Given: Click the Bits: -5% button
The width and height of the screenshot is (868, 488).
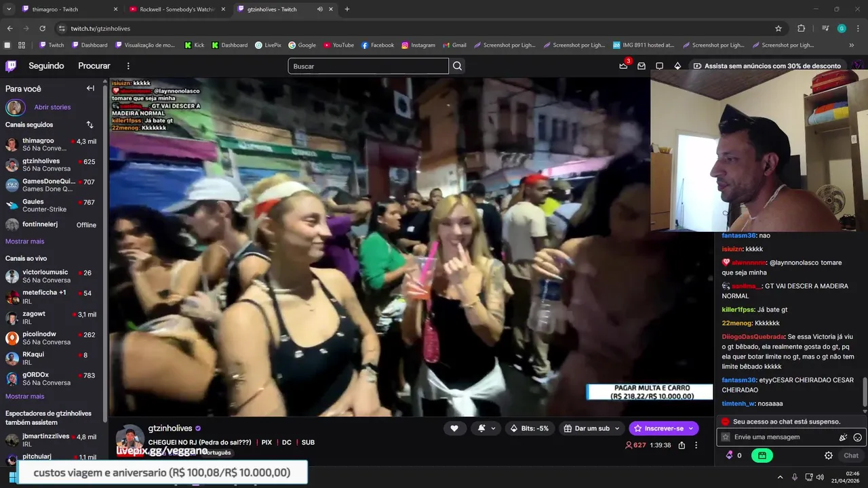Looking at the screenshot, I should (530, 428).
